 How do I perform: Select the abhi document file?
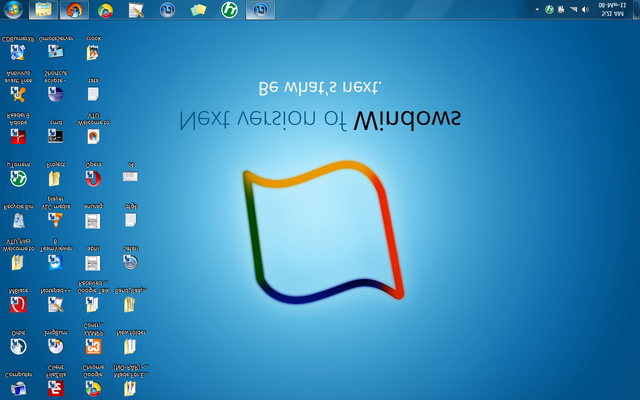pos(93,259)
